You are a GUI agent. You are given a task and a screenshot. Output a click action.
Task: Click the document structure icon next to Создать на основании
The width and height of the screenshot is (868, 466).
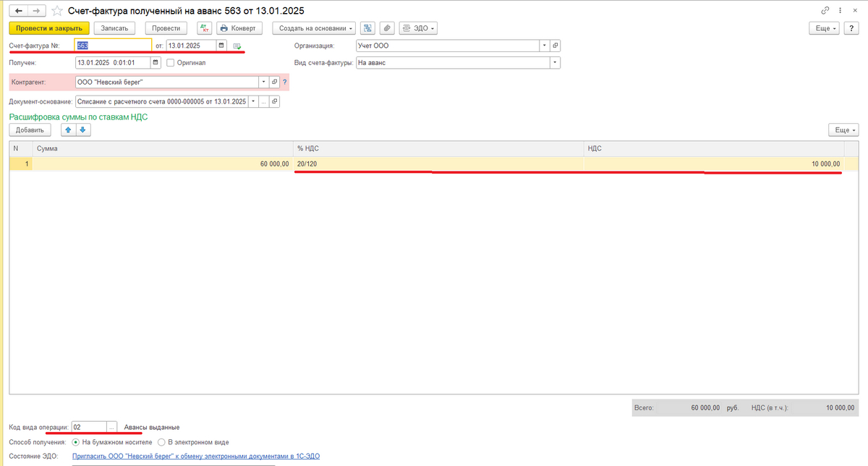pyautogui.click(x=368, y=28)
